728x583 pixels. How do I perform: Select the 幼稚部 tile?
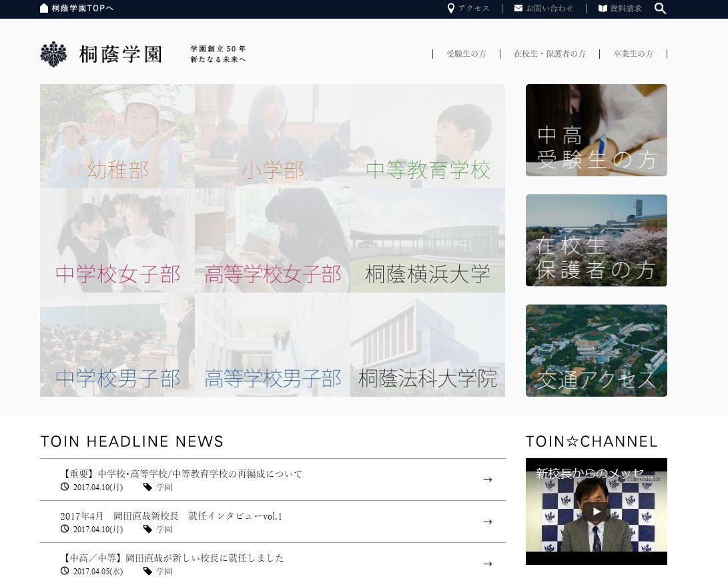tap(117, 136)
